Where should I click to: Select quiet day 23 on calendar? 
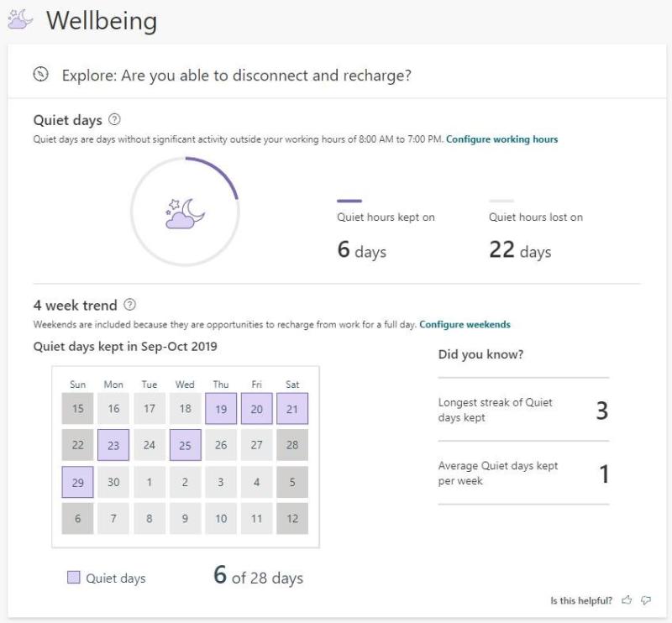point(113,445)
